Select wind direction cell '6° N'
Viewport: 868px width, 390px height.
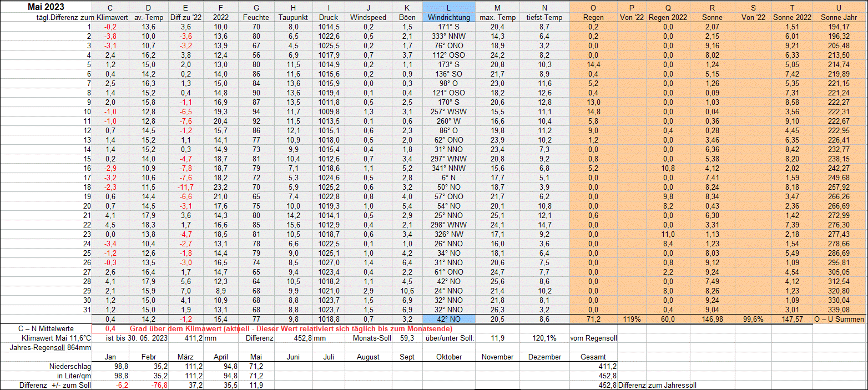448,178
